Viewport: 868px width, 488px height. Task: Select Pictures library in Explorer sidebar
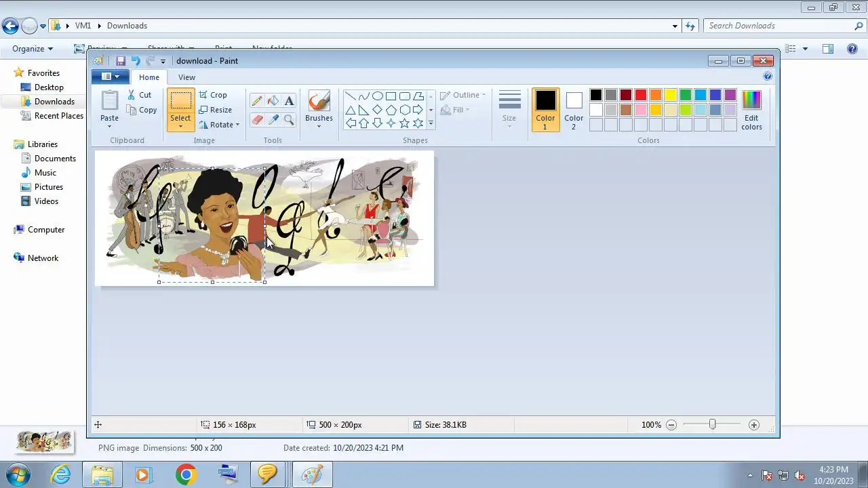click(49, 187)
